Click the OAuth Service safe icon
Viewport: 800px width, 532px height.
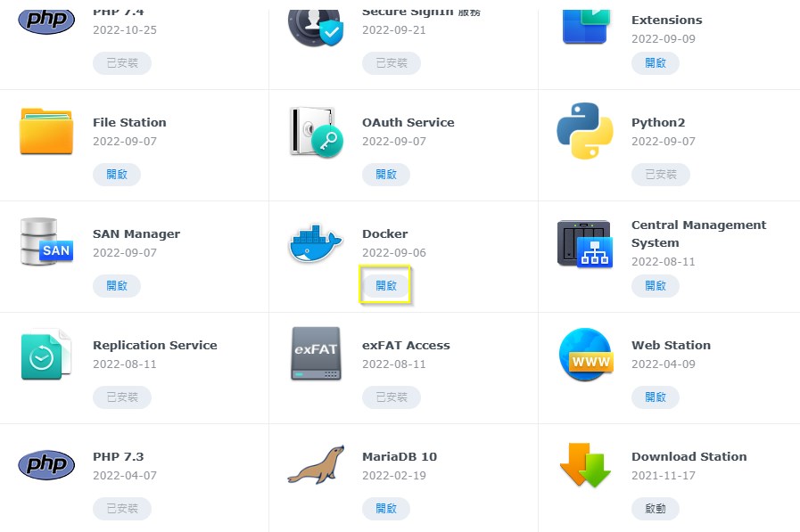tap(316, 132)
